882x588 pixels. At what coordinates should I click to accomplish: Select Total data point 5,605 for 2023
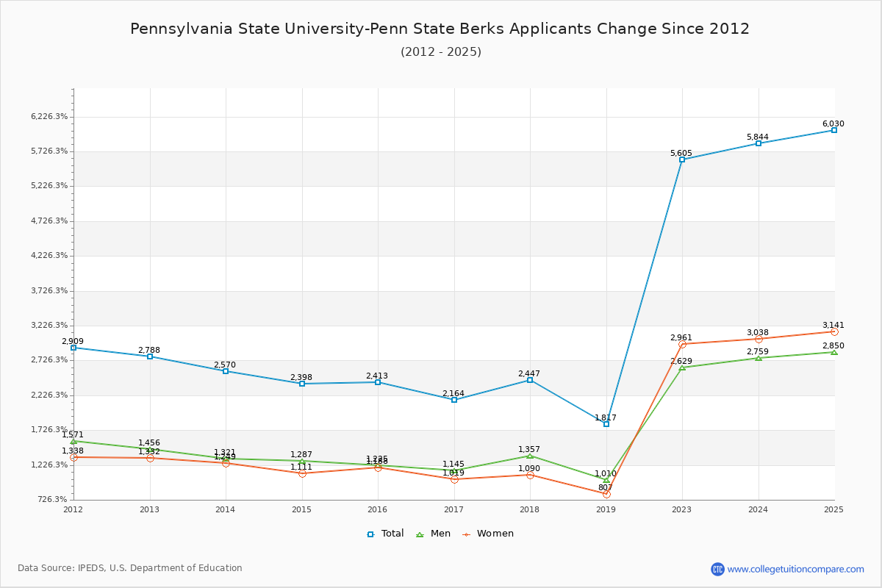(682, 159)
